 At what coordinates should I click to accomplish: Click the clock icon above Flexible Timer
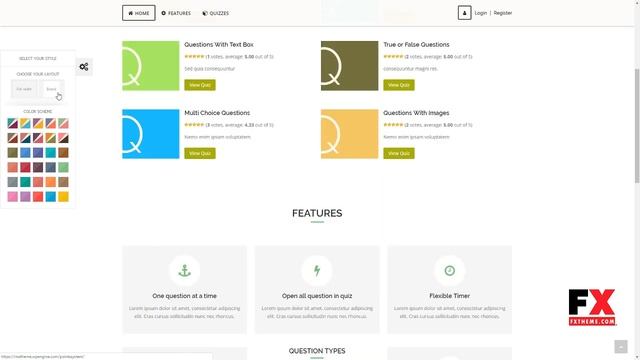point(449,271)
